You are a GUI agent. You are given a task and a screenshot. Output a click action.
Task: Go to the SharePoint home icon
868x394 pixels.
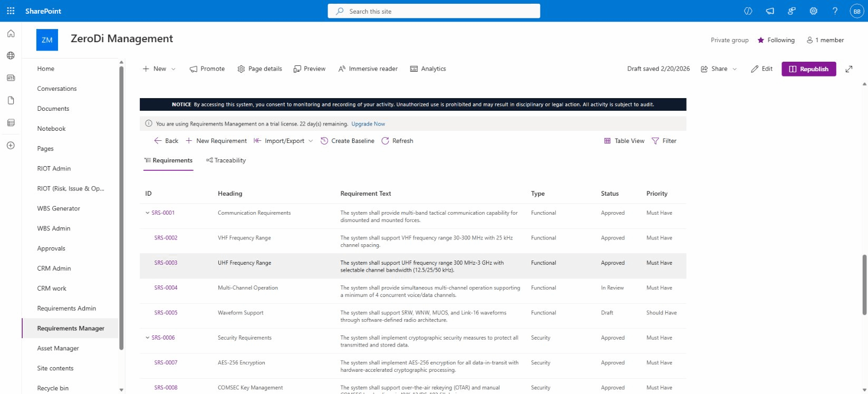[11, 34]
